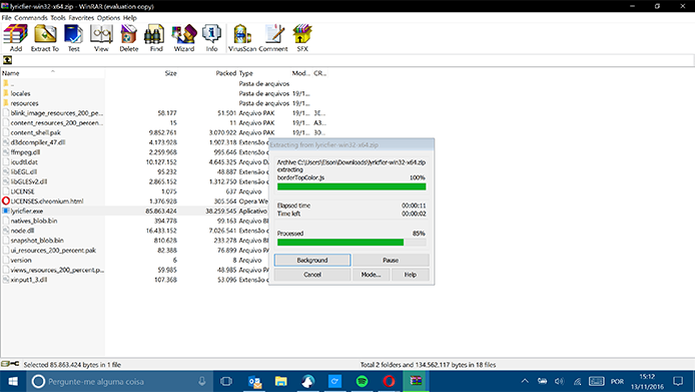The height and width of the screenshot is (392, 695).
Task: Open the Favorites menu
Action: 81,18
